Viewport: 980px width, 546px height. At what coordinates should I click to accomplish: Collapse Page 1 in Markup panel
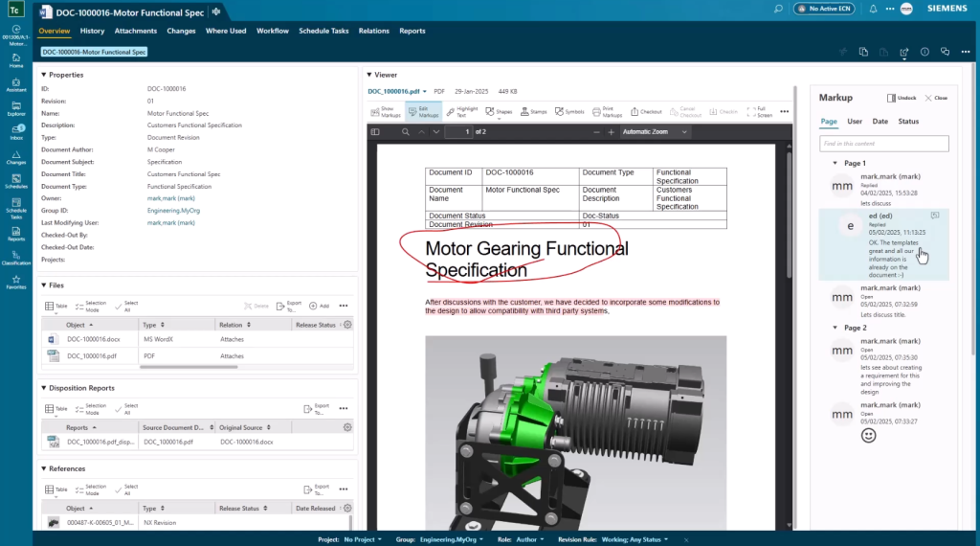[x=835, y=163]
